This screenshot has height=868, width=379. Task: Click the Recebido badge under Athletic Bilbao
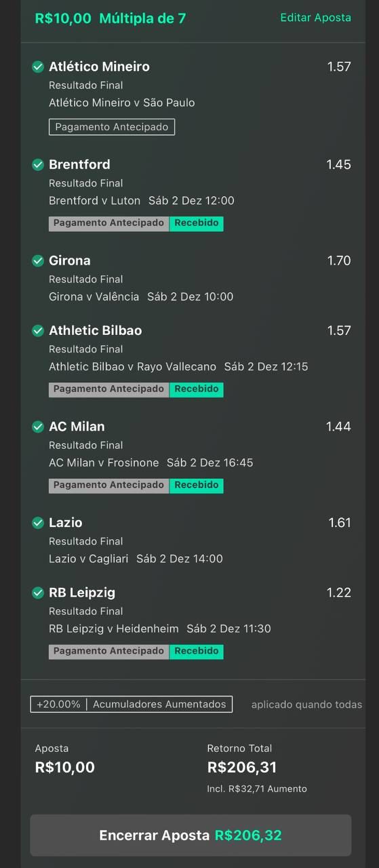(197, 389)
